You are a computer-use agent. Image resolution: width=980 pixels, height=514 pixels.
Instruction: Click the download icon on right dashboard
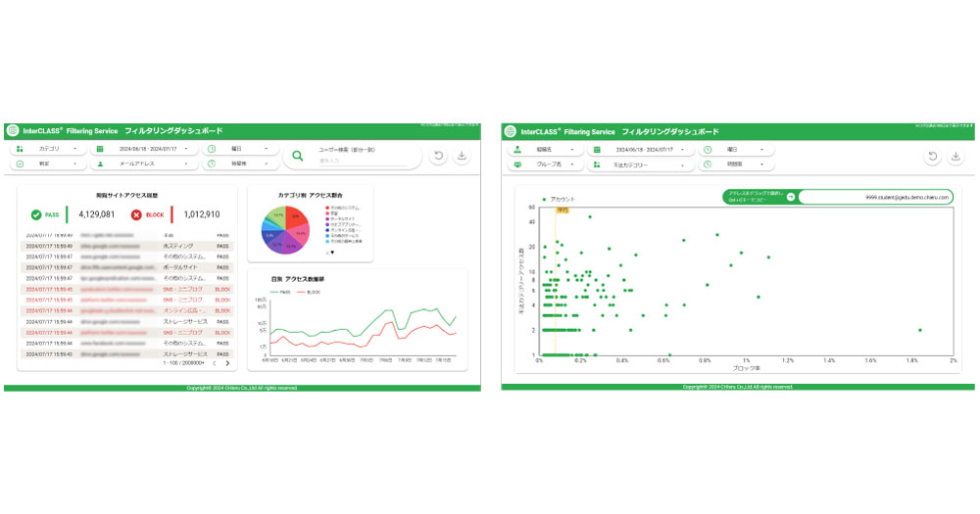[x=956, y=157]
